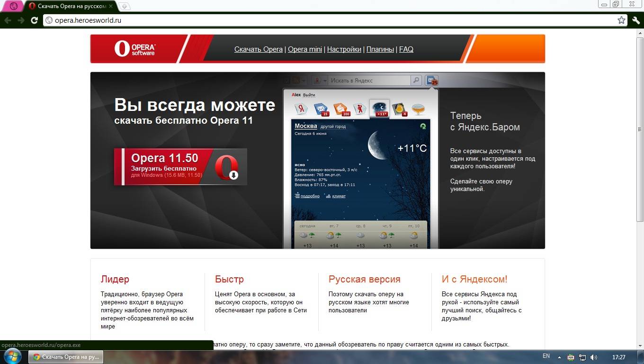This screenshot has height=364, width=644.
Task: Click the Chrome taskbar button 'Скачать Opera на ру...'
Action: (66, 357)
